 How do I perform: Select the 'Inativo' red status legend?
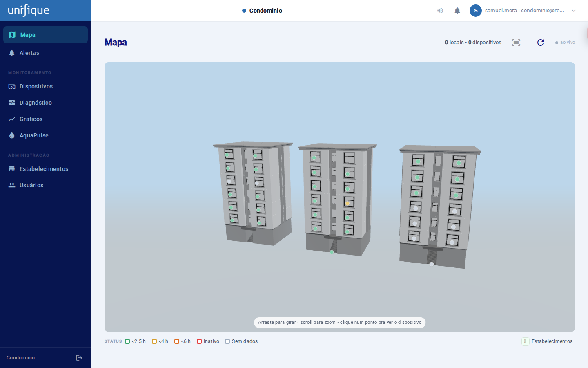click(x=208, y=341)
